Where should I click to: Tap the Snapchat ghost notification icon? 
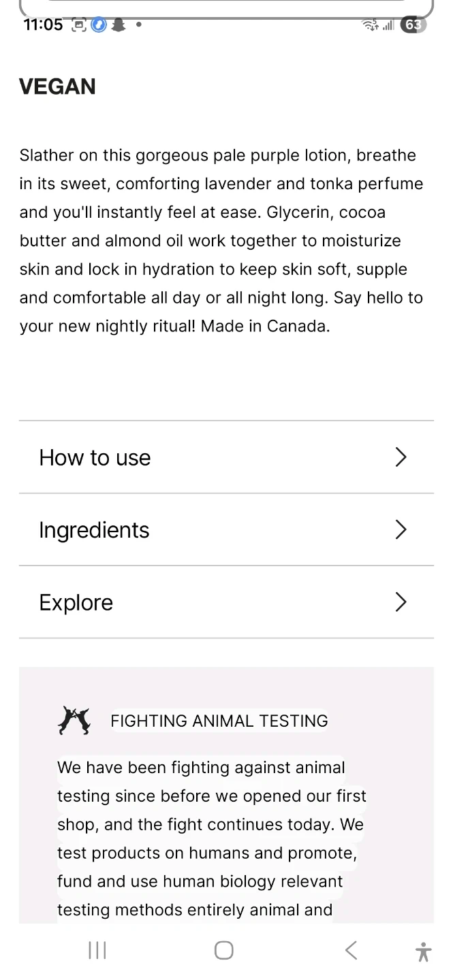(119, 25)
